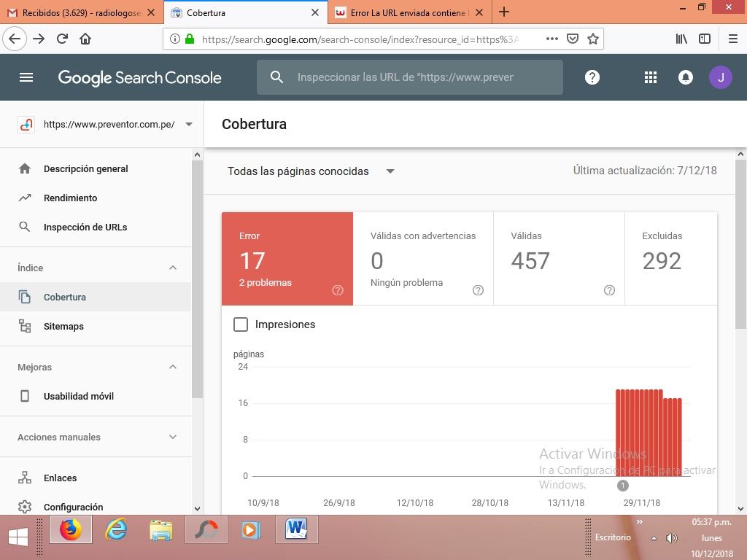Close the Error La URL enviada tab
The image size is (747, 560).
click(479, 12)
